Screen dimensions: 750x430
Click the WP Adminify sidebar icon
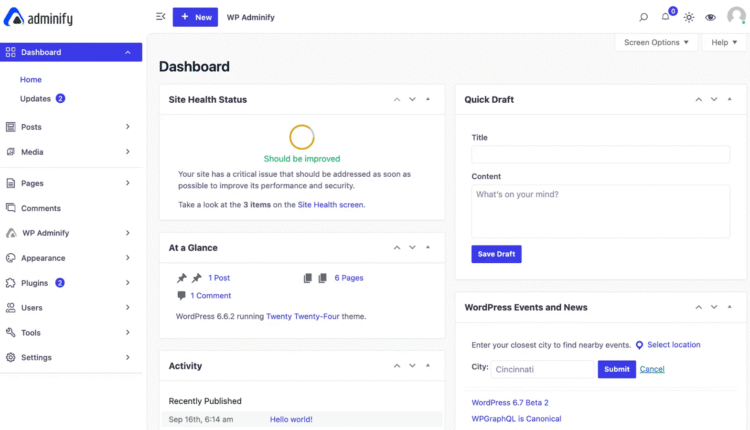pyautogui.click(x=11, y=233)
